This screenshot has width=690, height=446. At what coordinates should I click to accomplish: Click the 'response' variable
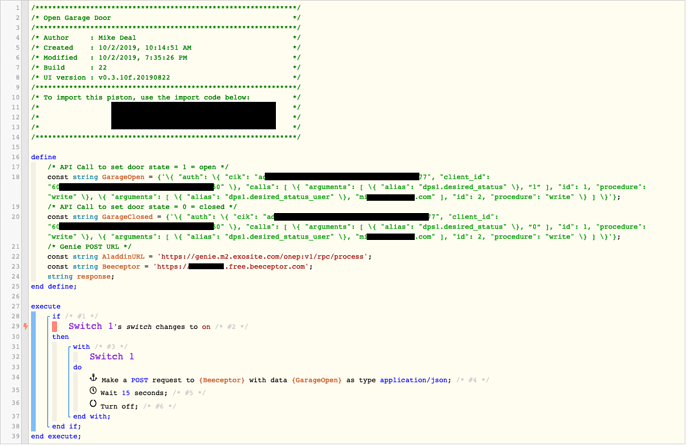coord(94,277)
